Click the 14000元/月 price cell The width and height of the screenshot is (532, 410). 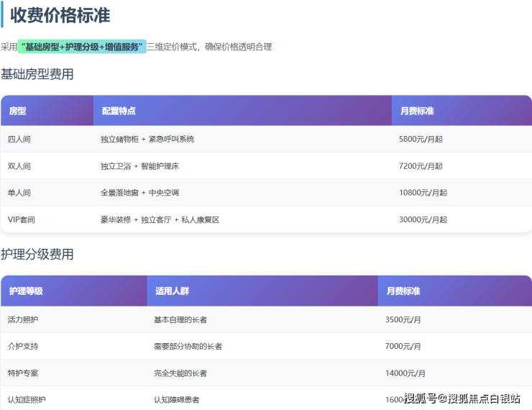pyautogui.click(x=405, y=373)
